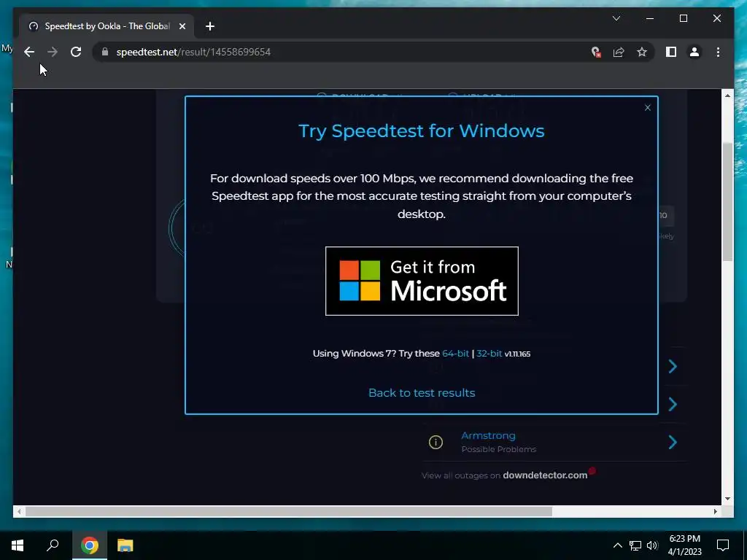Click the Armstrong info circle icon
The height and width of the screenshot is (560, 747).
point(436,443)
